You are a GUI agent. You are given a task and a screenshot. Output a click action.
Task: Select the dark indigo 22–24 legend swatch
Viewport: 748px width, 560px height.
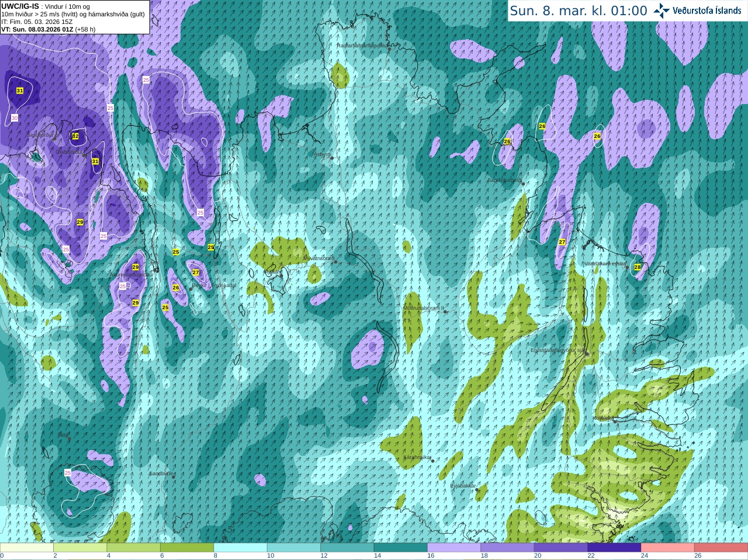pos(614,548)
